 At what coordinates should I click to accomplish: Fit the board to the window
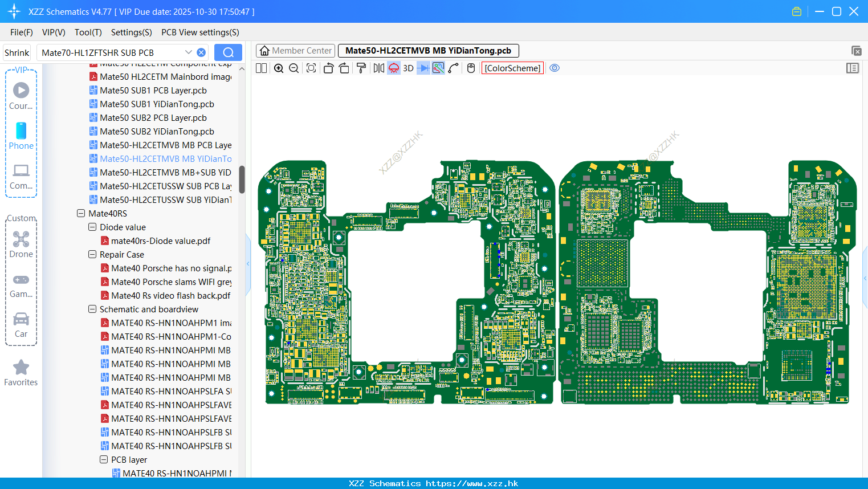(x=311, y=68)
